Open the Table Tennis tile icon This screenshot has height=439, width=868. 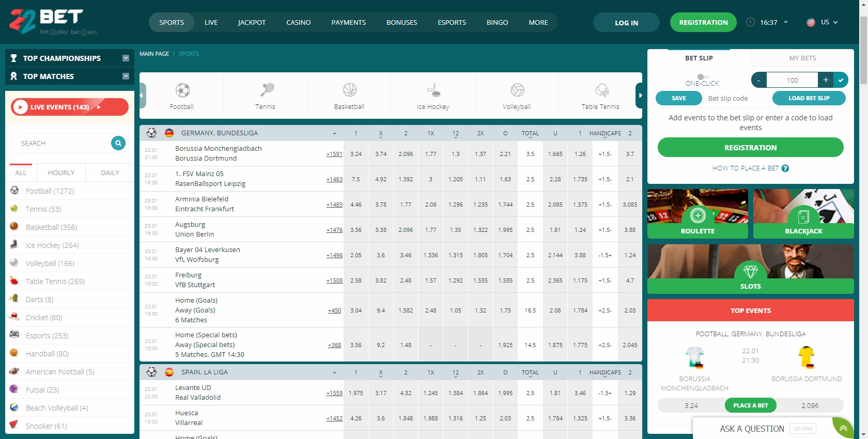602,90
